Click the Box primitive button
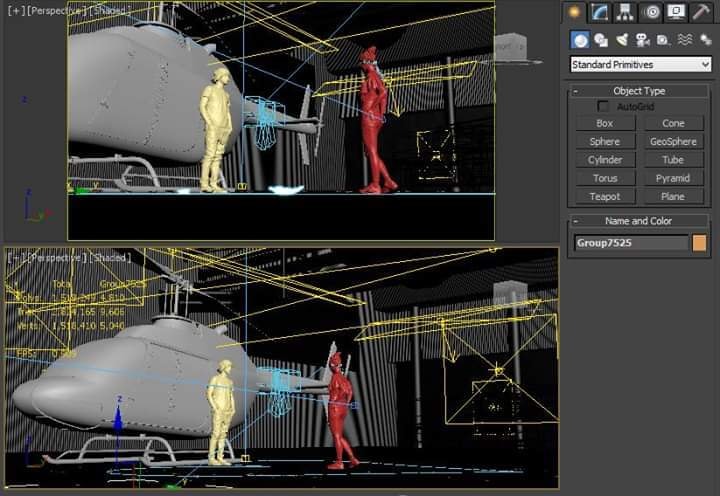The image size is (720, 496). tap(605, 123)
